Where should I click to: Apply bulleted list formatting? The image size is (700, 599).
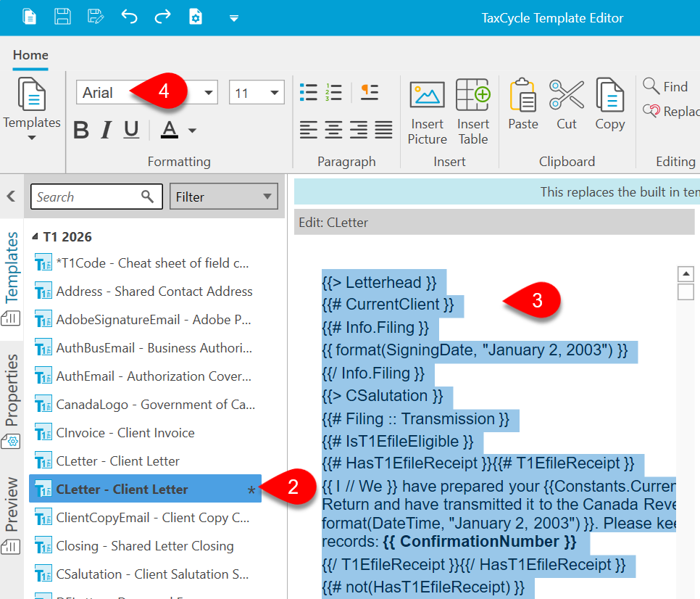(x=309, y=93)
